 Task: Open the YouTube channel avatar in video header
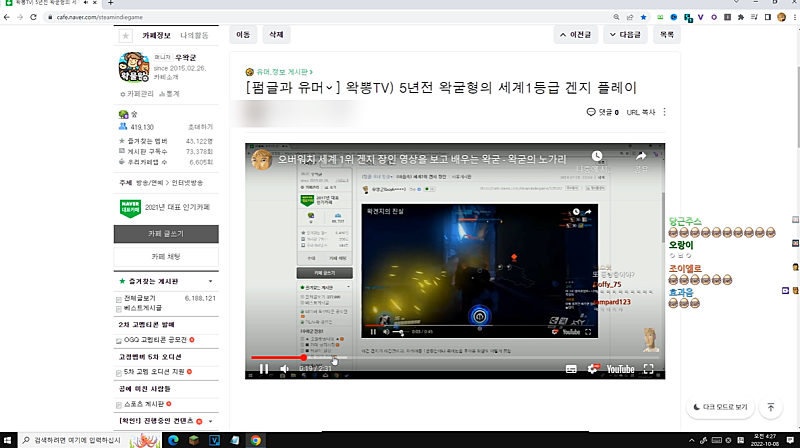point(262,159)
